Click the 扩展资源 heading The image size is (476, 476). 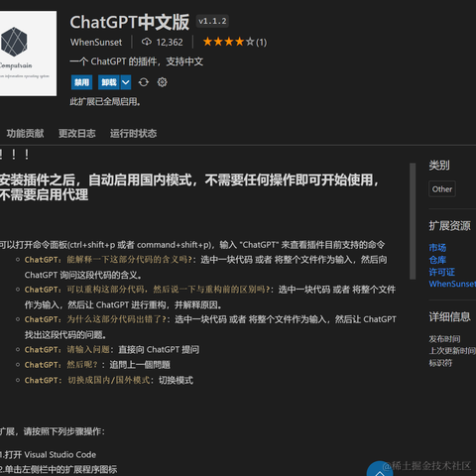point(449,226)
